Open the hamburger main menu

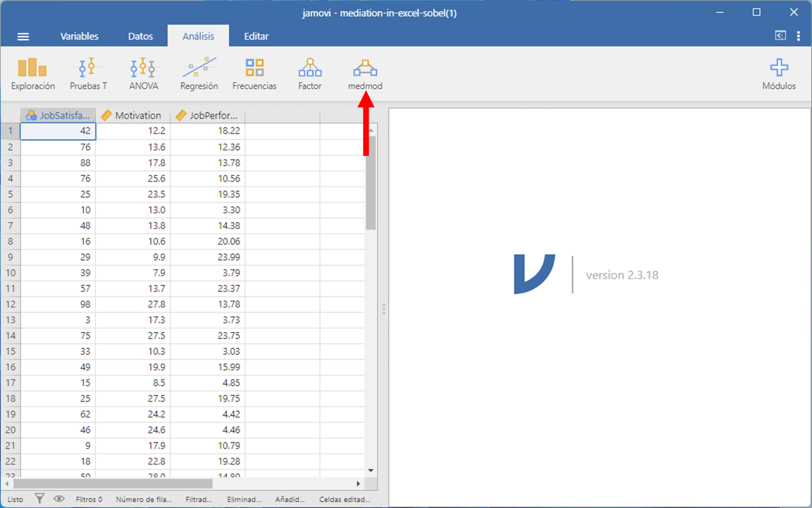point(23,36)
